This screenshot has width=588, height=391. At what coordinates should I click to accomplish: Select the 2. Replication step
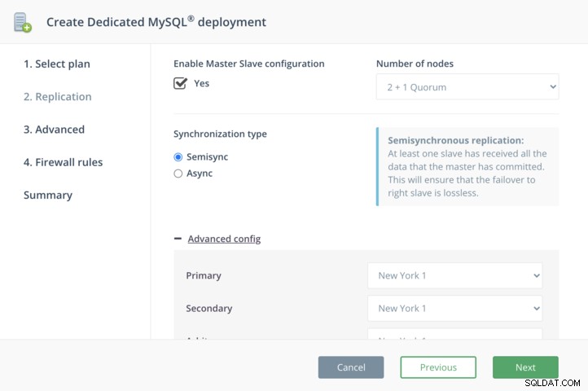pyautogui.click(x=57, y=97)
